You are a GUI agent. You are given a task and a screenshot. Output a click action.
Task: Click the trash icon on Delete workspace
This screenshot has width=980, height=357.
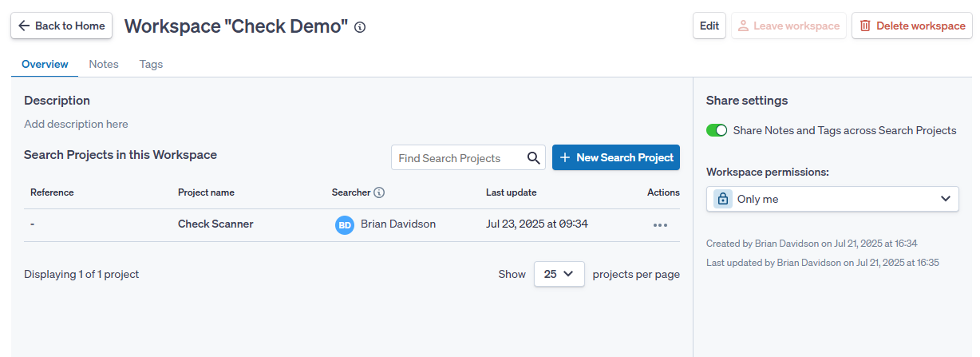[865, 26]
